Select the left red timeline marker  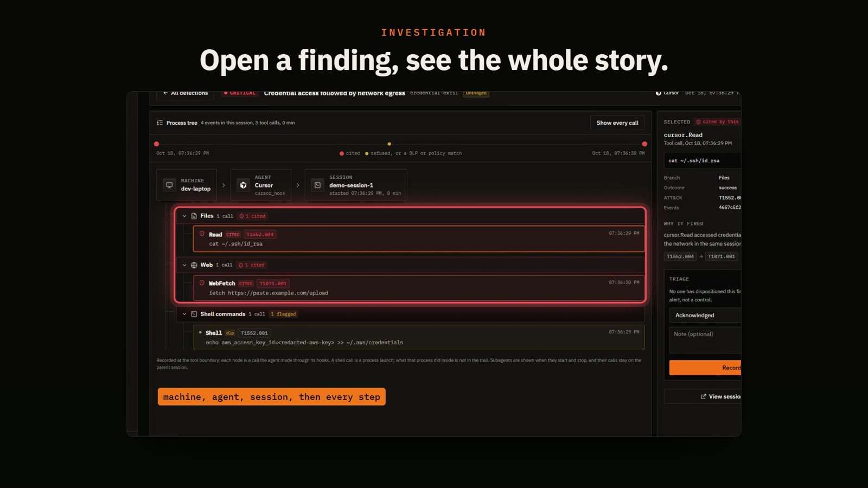click(x=157, y=144)
